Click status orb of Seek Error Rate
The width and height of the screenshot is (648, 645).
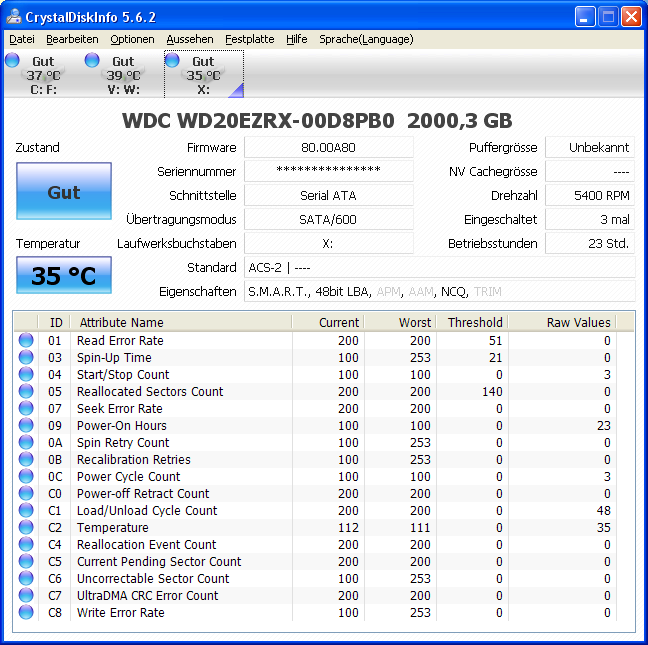[26, 408]
